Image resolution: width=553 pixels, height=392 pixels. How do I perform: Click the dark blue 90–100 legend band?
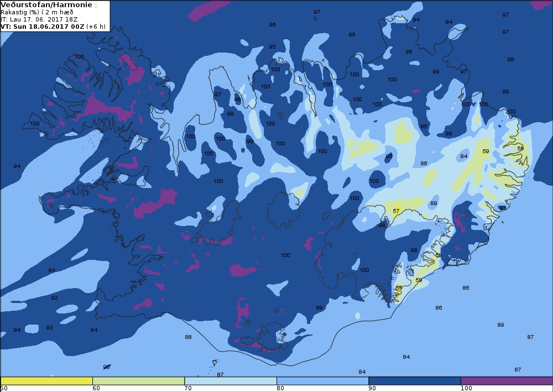[415, 381]
